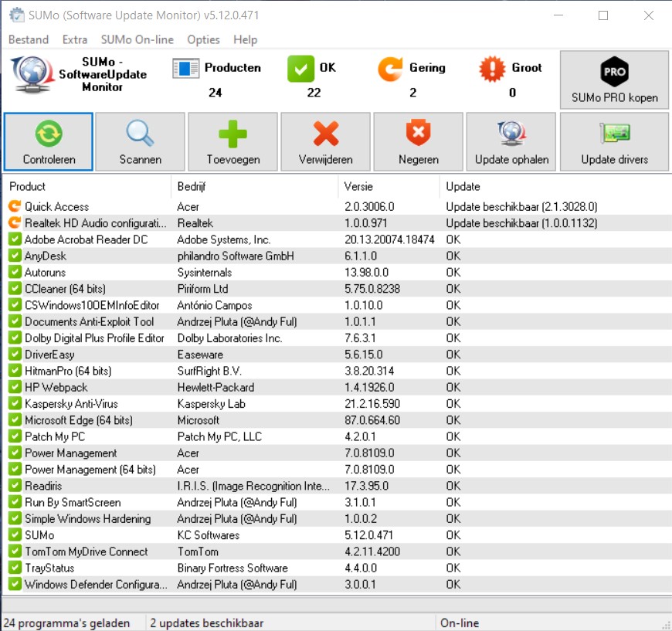
Task: Click the Kaspersky Lab company cell
Action: pos(212,404)
